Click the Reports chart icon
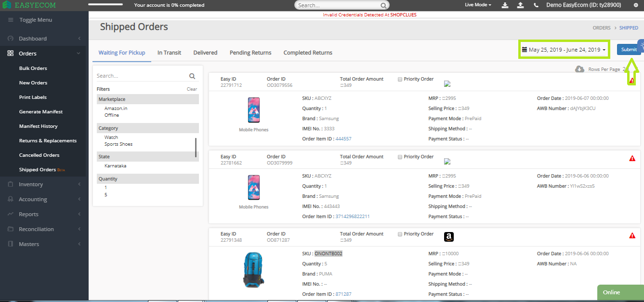This screenshot has height=302, width=644. pos(11,214)
